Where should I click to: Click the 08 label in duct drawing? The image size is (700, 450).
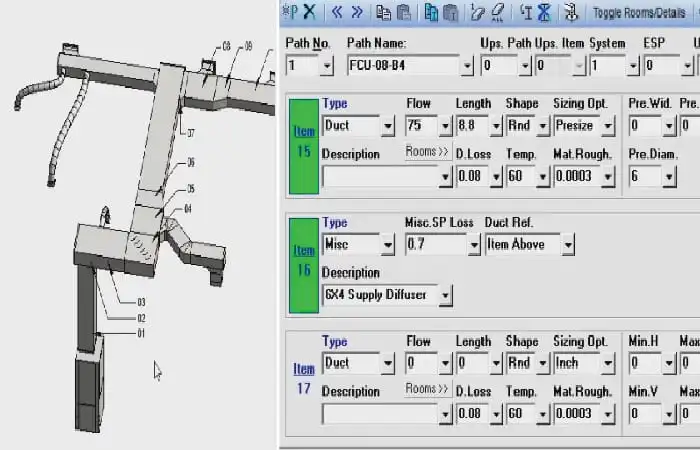point(226,46)
